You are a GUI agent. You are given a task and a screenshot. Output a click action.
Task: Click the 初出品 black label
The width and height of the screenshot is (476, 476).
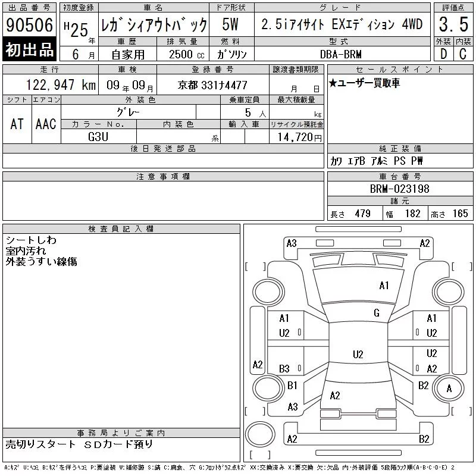[29, 49]
